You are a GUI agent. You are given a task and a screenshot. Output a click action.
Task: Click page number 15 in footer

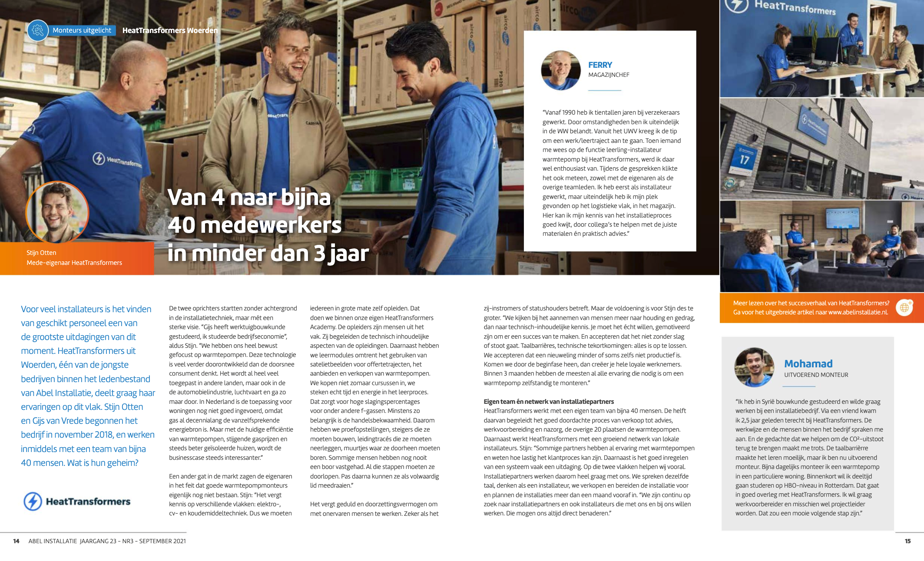(907, 541)
